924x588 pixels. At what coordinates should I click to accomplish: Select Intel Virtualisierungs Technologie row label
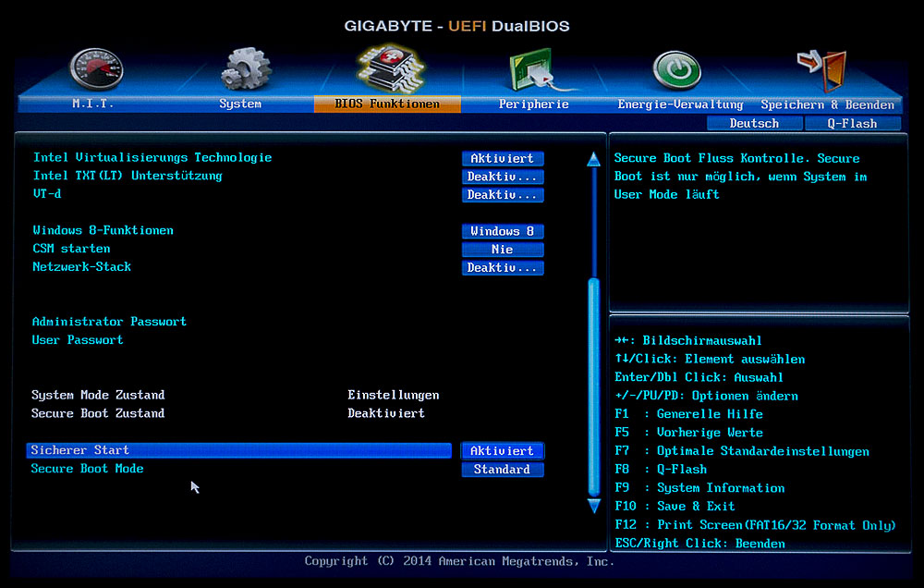pos(152,157)
